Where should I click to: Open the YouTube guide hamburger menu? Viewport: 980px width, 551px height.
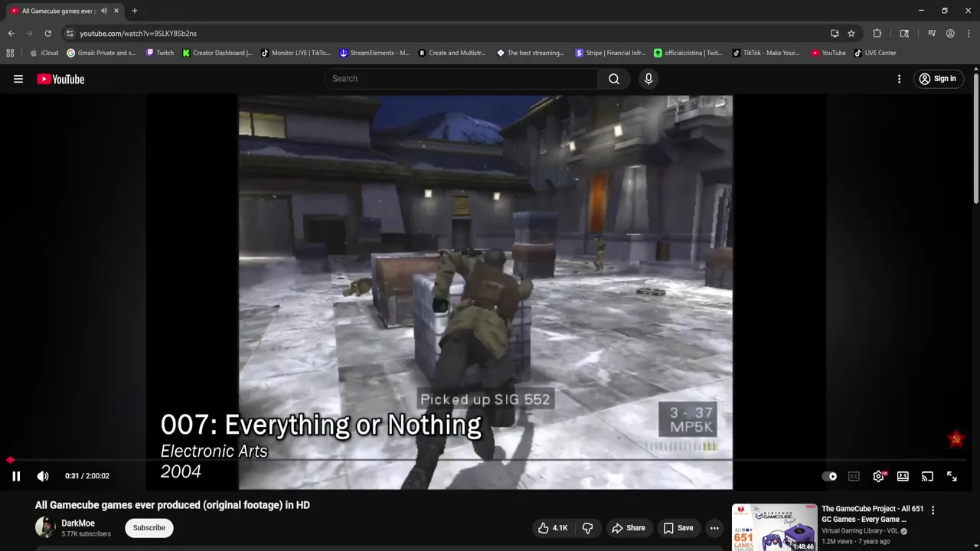(x=18, y=79)
